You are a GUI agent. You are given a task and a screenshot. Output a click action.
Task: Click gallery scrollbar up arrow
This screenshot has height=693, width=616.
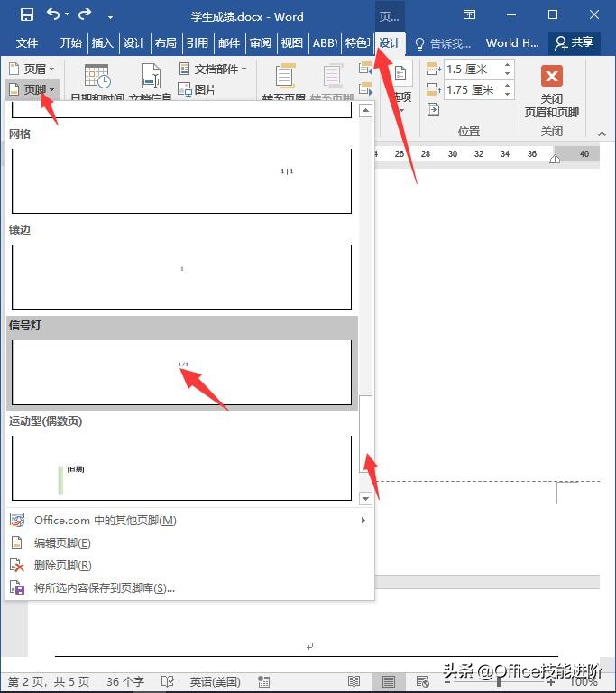365,110
